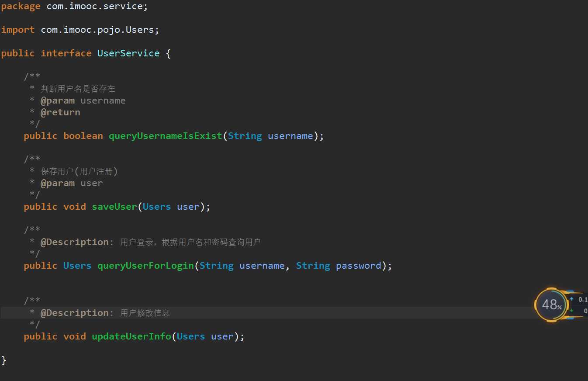Viewport: 588px width, 381px height.
Task: Click the password parameter name
Action: coord(359,266)
